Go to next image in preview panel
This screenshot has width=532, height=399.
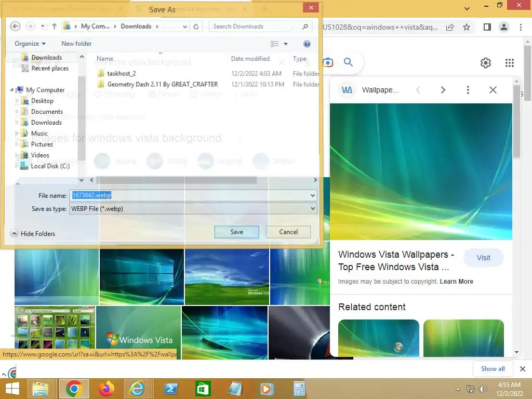point(443,90)
